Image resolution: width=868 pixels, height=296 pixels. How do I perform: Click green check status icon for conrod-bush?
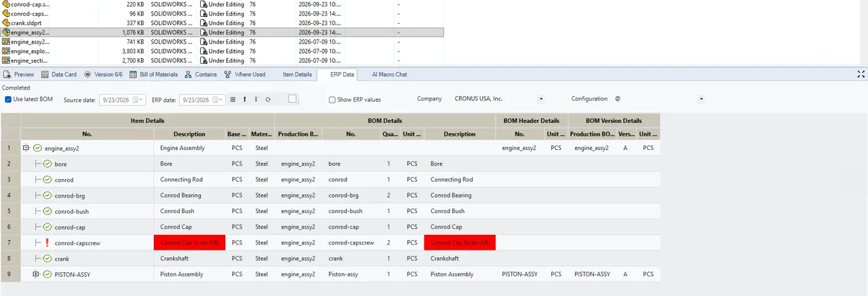pyautogui.click(x=47, y=211)
